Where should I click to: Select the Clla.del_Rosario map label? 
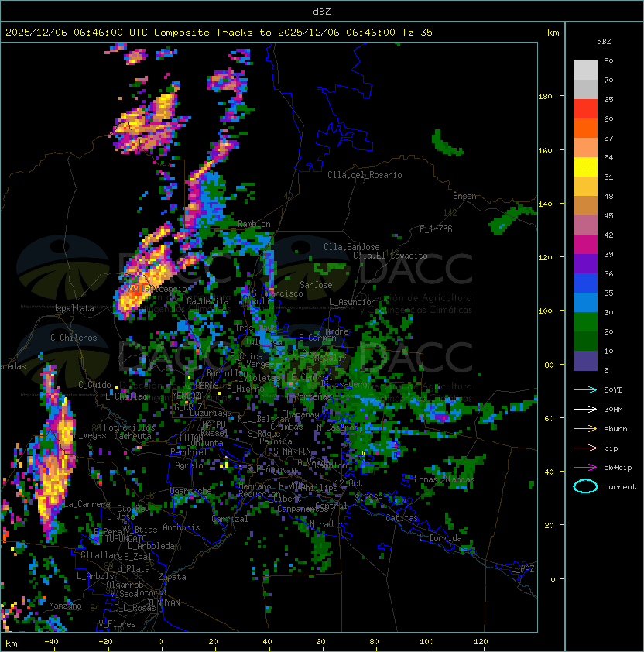point(365,175)
